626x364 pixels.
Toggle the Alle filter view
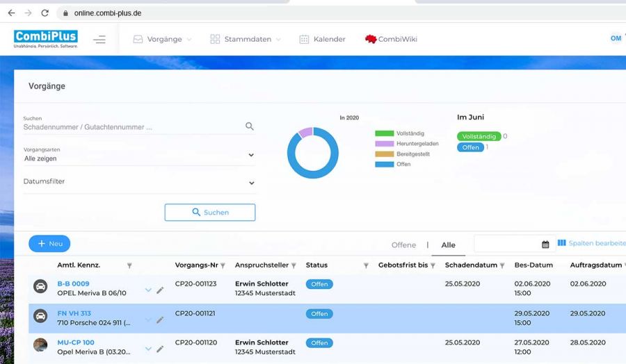point(449,245)
